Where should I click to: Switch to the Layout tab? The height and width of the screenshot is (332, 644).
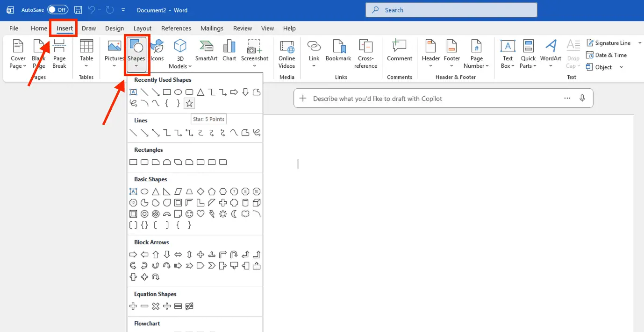(x=143, y=28)
